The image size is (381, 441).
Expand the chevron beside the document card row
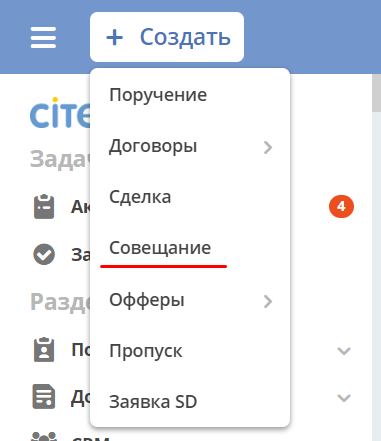[344, 398]
